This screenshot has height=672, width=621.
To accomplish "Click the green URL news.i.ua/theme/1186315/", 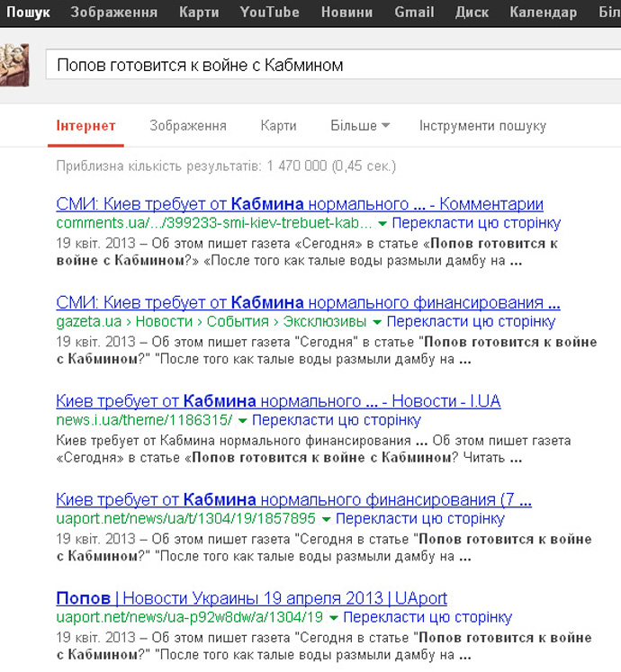I will tap(144, 420).
